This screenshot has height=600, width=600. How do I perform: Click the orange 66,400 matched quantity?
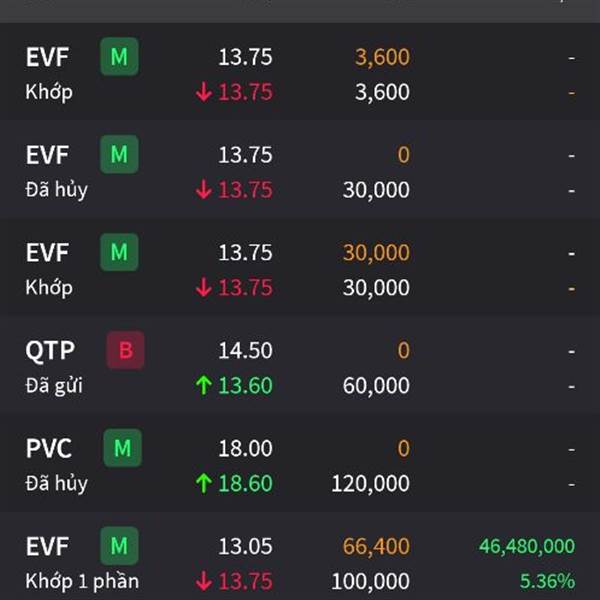[x=376, y=546]
